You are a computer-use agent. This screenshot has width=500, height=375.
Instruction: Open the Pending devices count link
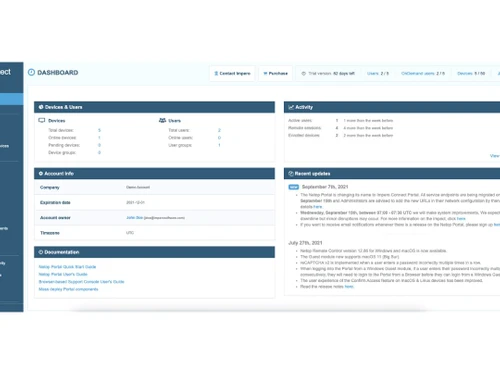[x=99, y=145]
